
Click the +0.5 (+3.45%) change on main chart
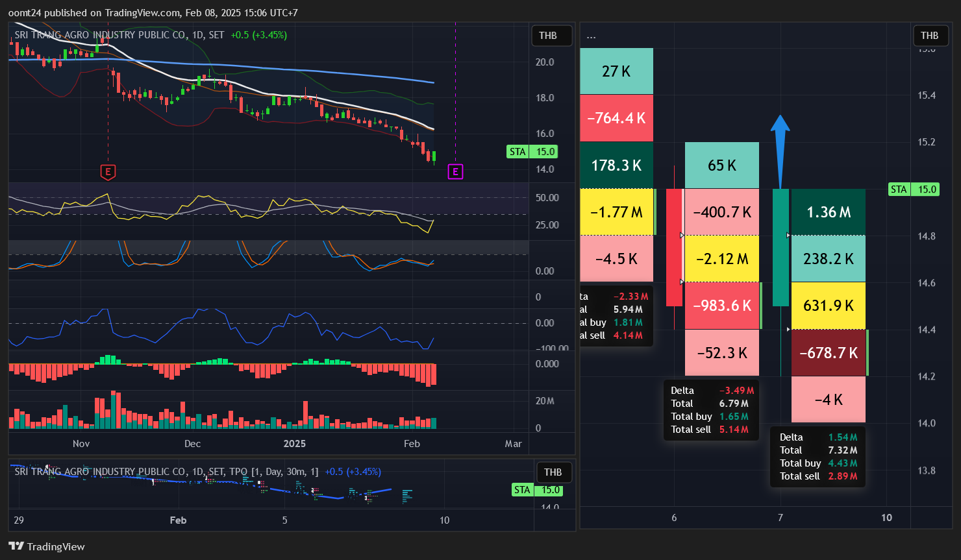(258, 35)
